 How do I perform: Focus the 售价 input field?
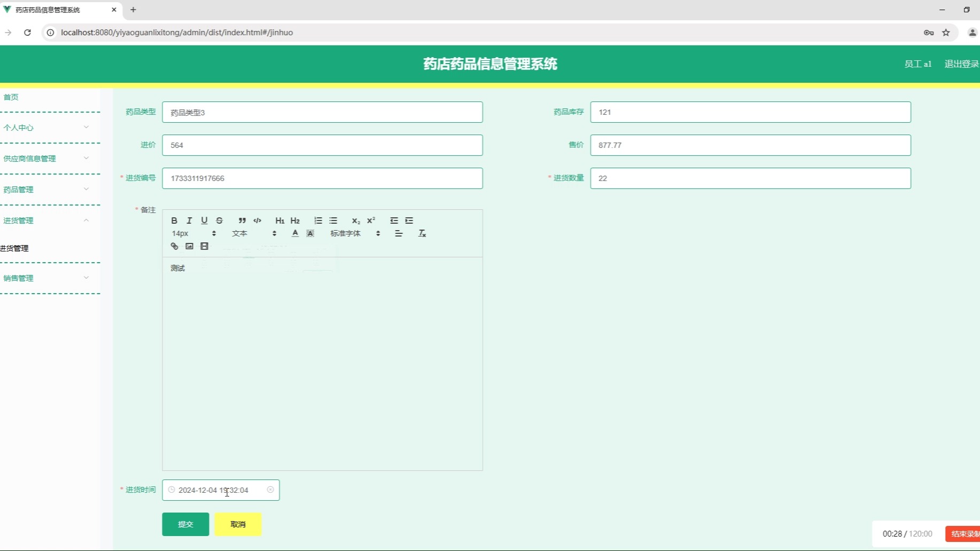coord(750,145)
